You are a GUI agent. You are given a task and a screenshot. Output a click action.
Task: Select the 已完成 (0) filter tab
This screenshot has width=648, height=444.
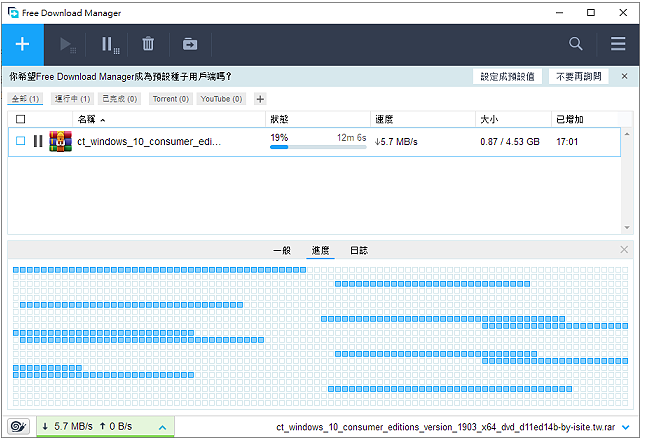(x=120, y=99)
